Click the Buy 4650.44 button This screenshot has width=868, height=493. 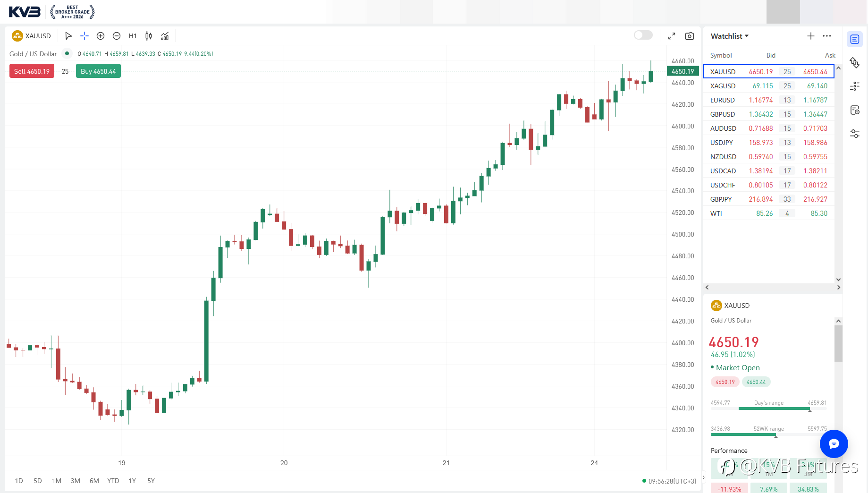[x=98, y=71]
